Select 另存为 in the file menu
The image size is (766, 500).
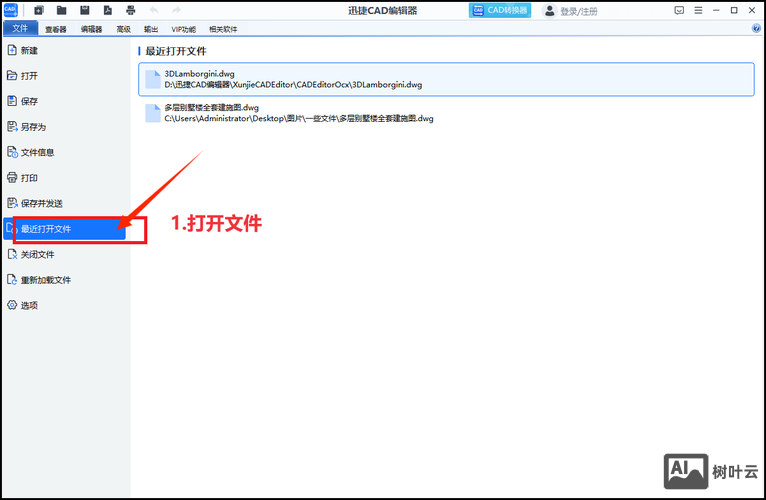pyautogui.click(x=66, y=127)
